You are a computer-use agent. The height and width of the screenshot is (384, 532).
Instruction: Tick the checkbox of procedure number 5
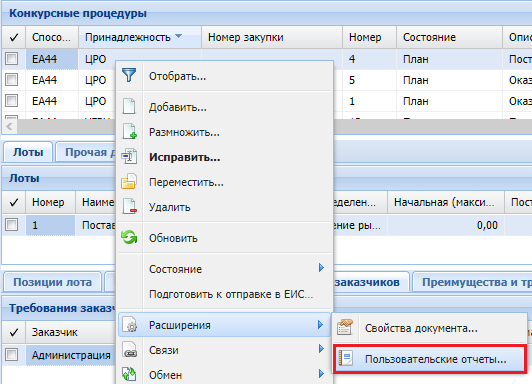[12, 80]
